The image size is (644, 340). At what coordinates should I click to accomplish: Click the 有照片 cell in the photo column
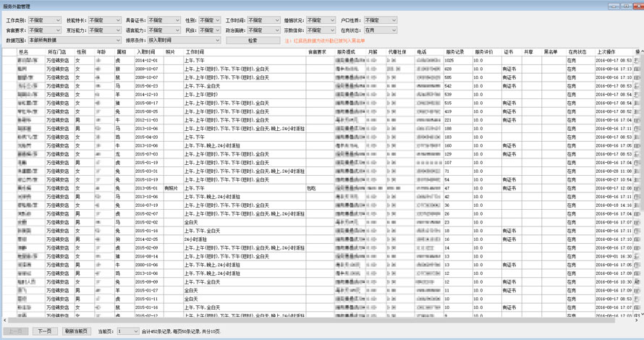click(171, 188)
